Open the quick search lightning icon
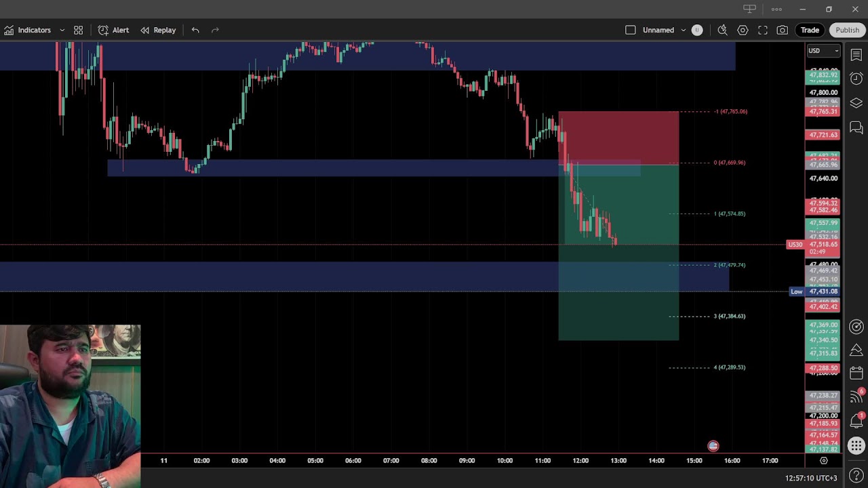 (723, 30)
